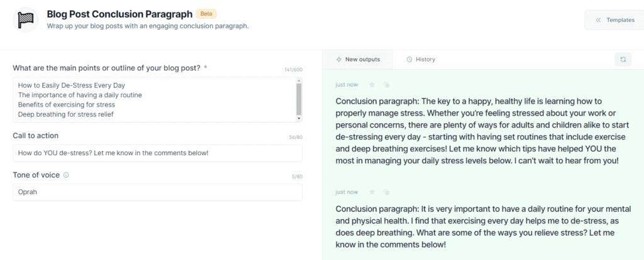Star the first conclusion paragraph output
This screenshot has height=260, width=644.
point(372,85)
